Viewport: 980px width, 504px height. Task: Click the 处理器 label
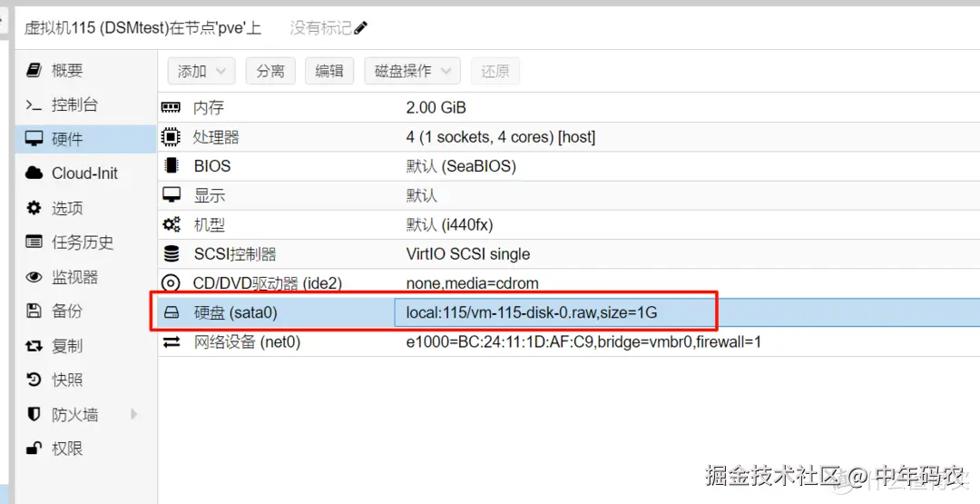tap(216, 137)
